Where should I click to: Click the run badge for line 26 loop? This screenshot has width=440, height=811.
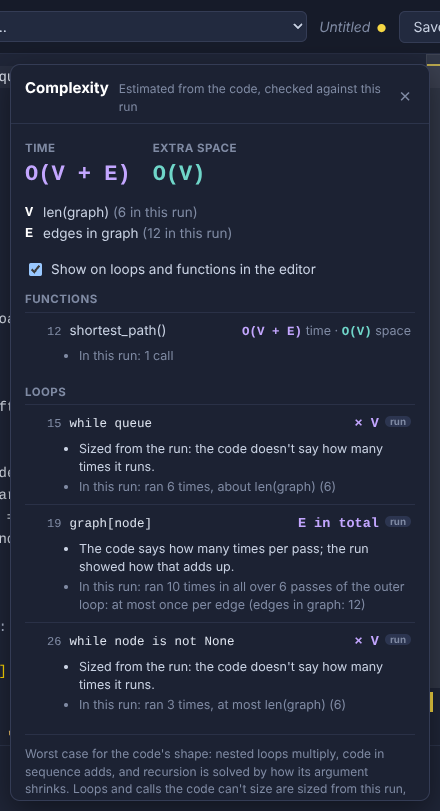pos(398,640)
